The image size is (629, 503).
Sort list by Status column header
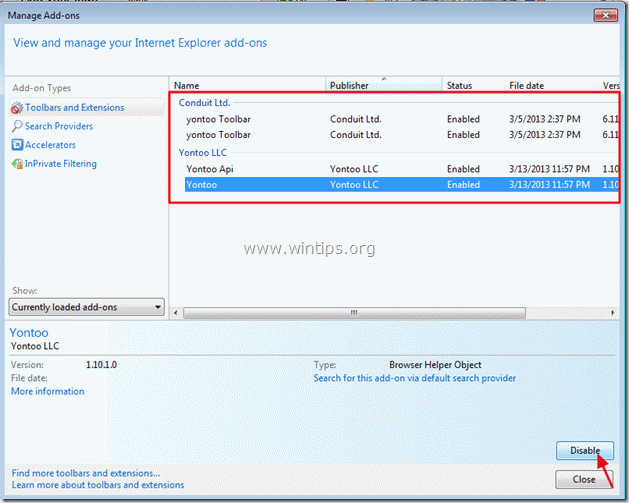tap(473, 85)
